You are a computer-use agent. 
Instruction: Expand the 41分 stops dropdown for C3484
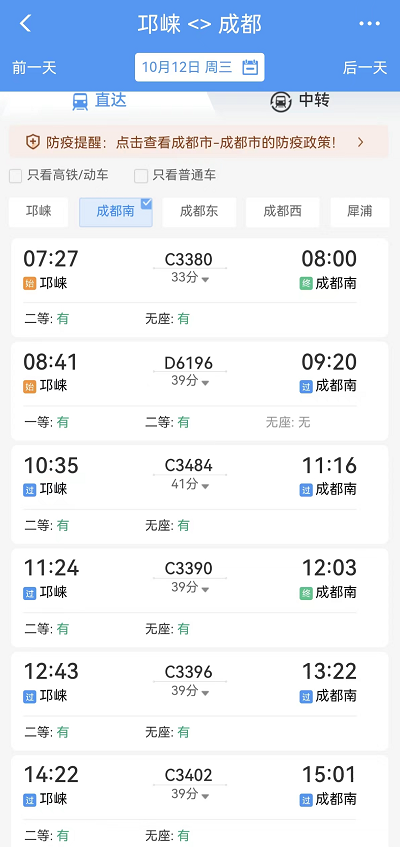[x=190, y=485]
